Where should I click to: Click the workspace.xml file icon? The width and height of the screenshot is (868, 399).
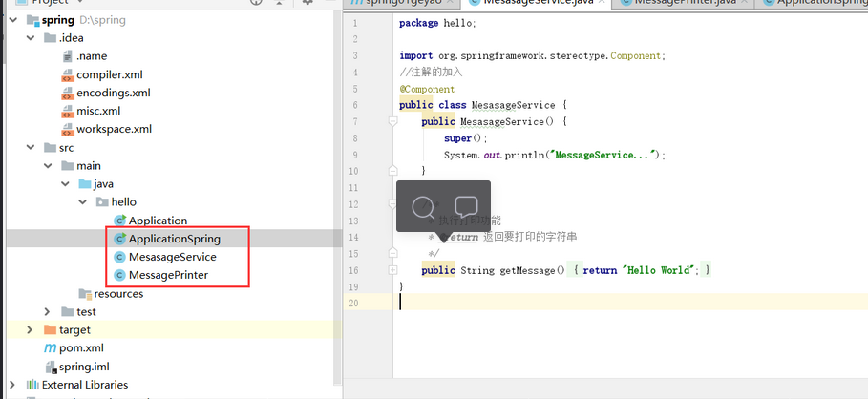[x=68, y=130]
